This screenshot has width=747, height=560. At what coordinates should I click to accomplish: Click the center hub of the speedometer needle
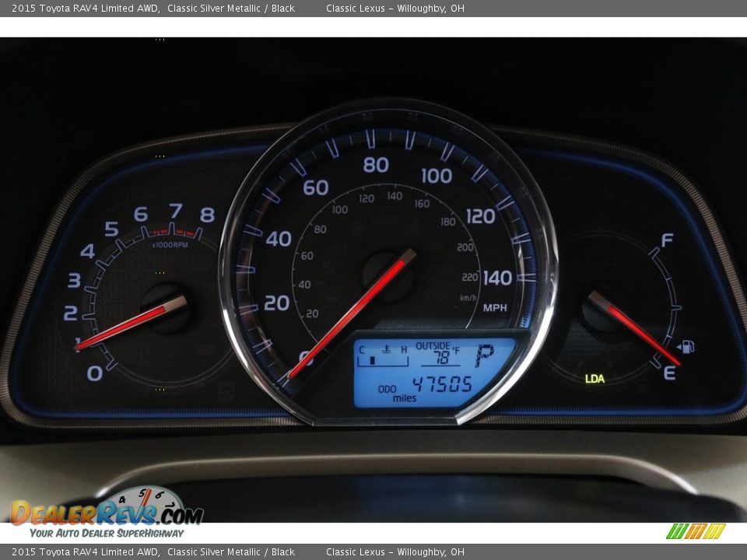(x=388, y=277)
